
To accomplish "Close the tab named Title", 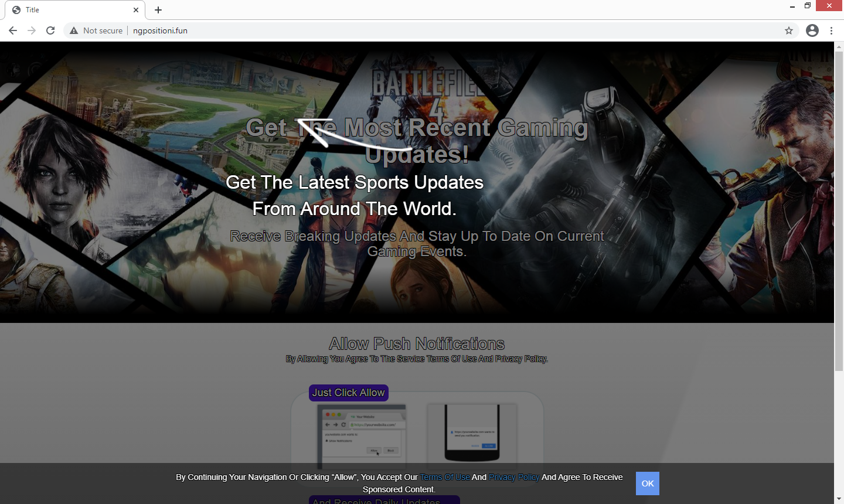I will [x=136, y=10].
